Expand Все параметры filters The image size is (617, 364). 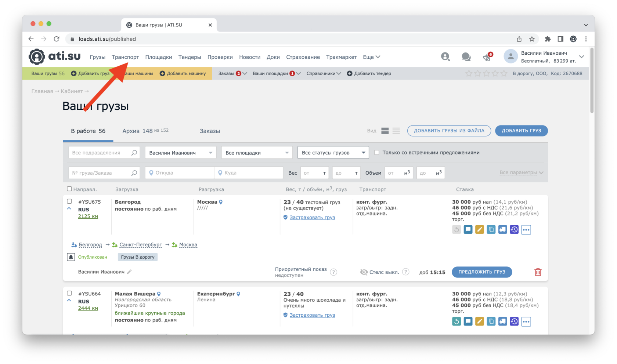[x=521, y=172]
